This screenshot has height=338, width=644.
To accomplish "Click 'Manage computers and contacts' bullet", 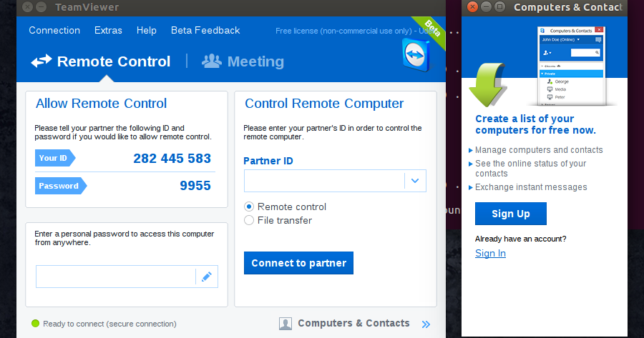I will [x=539, y=150].
